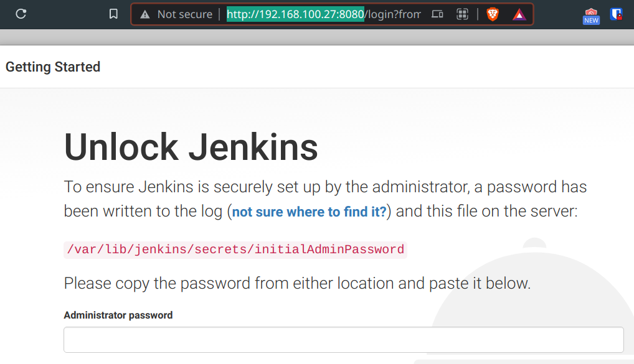Open the 'not sure where to find it?' link
Screen dimensions: 634x364
pyautogui.click(x=309, y=212)
